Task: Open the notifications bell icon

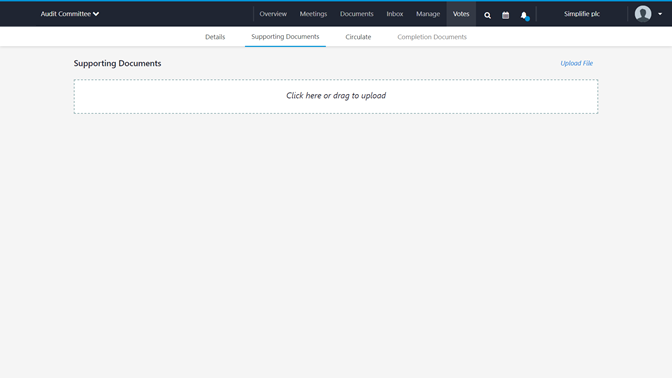Action: tap(524, 15)
